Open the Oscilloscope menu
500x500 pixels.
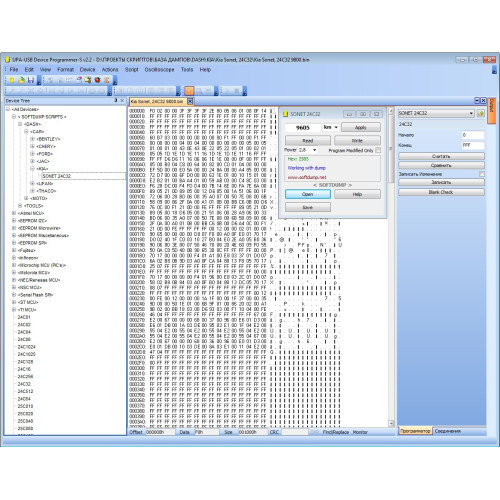click(159, 70)
